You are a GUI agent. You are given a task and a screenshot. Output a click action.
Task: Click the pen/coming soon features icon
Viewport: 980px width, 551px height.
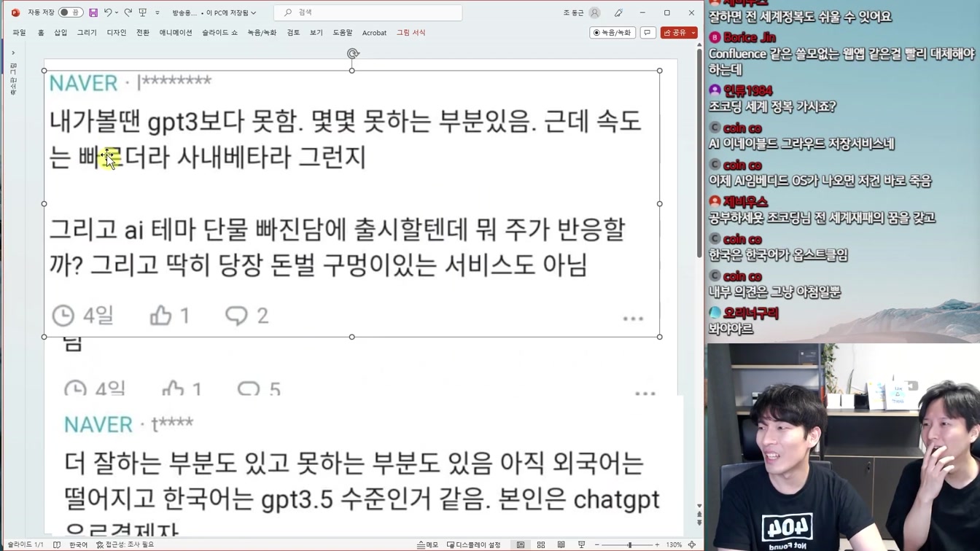pyautogui.click(x=618, y=12)
